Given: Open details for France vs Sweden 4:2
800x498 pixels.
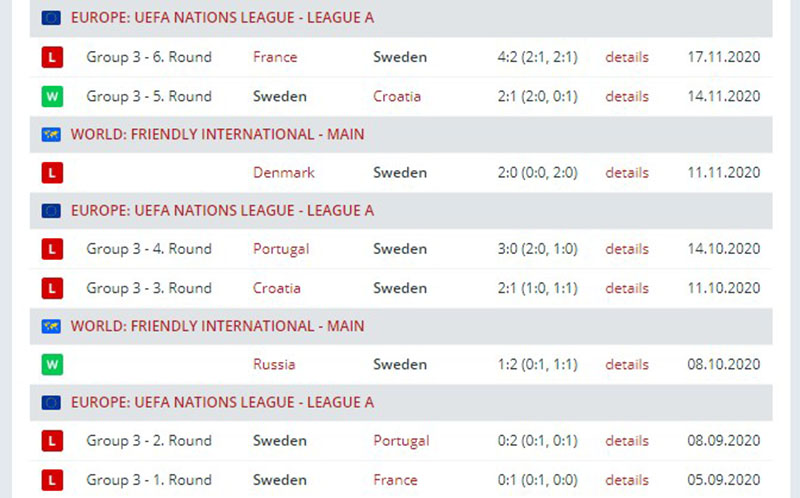Looking at the screenshot, I should [627, 57].
